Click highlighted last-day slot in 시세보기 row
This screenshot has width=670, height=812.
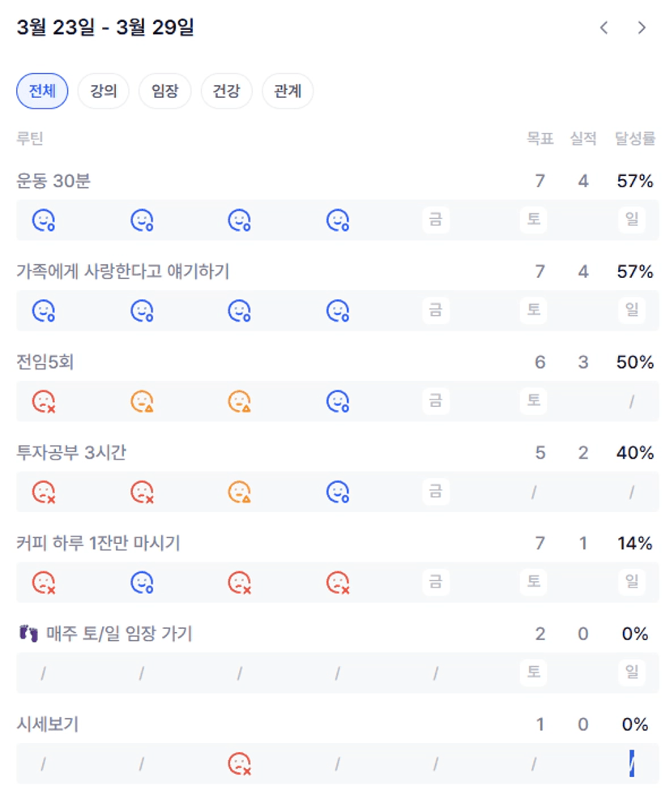click(632, 763)
